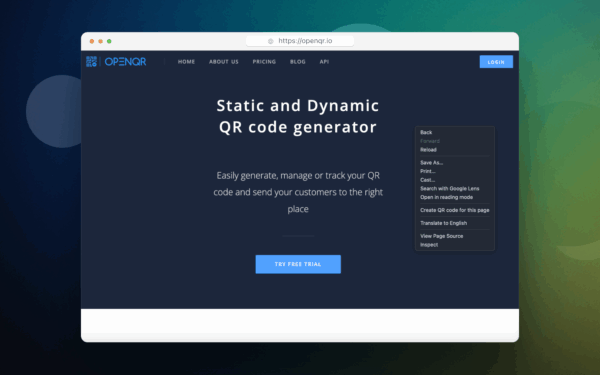Open the Home nav link
This screenshot has height=375, width=600.
tap(186, 62)
